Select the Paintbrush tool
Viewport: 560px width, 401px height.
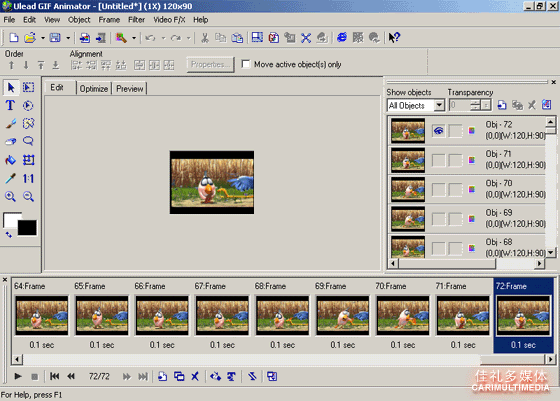tap(11, 124)
